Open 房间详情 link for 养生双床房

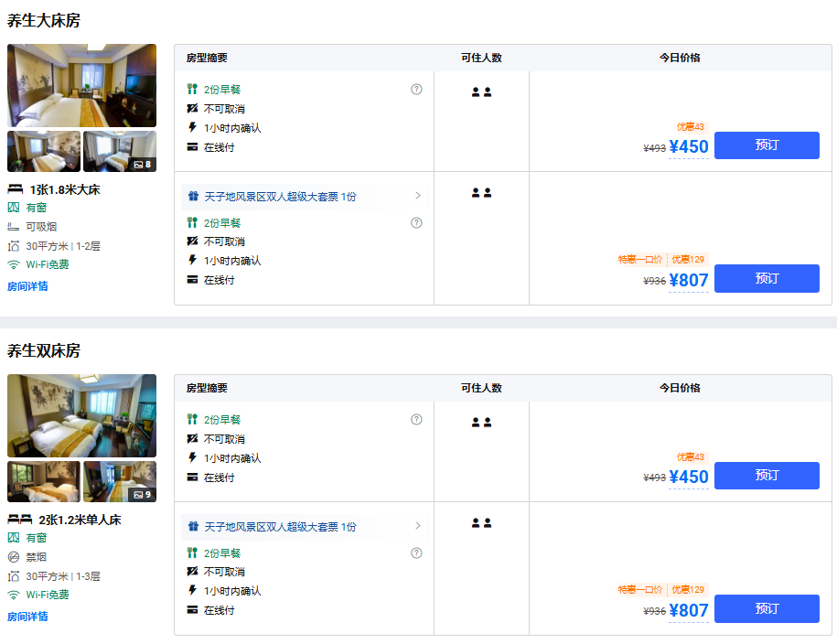27,617
